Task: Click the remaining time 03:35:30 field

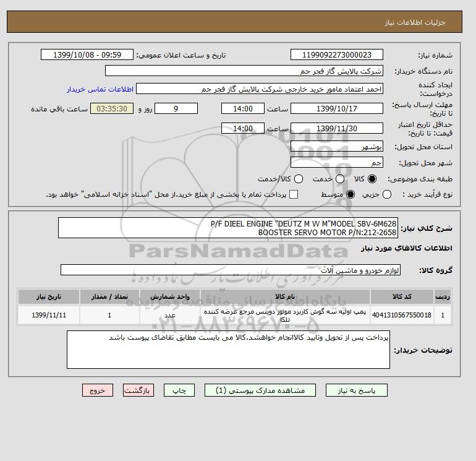Action: [x=112, y=108]
